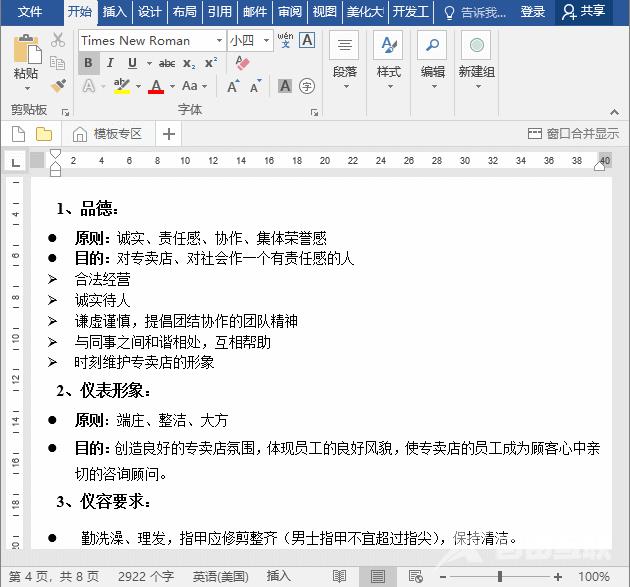
Task: Apply strikethrough to the text
Action: tap(166, 63)
